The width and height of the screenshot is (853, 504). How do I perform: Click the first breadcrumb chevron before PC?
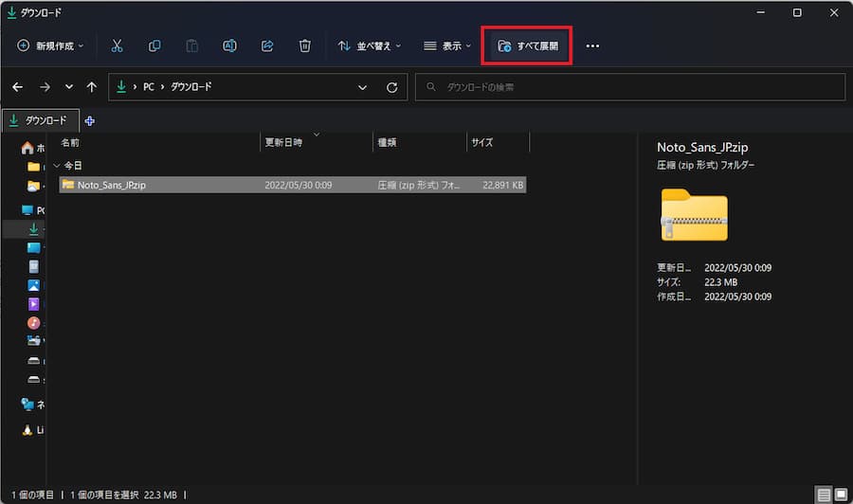(135, 87)
